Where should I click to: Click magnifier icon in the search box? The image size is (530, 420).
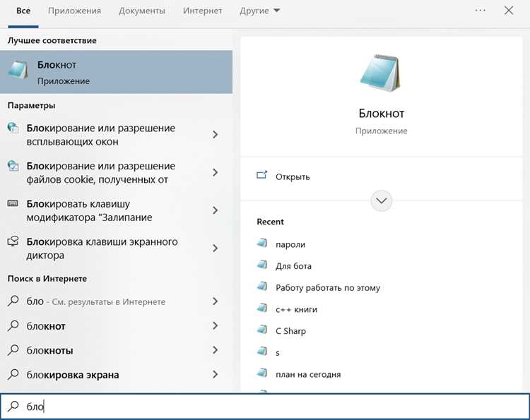(x=13, y=405)
